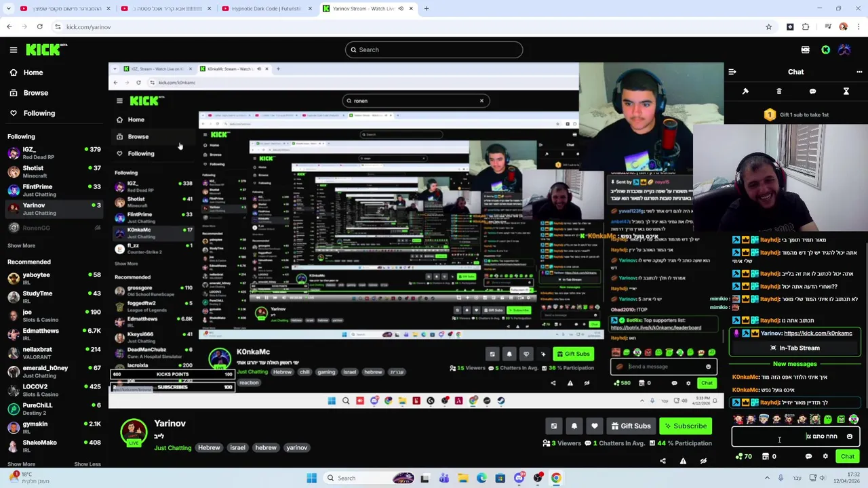Click chat bubble icon beside settings gear
The image size is (868, 488).
point(808,456)
